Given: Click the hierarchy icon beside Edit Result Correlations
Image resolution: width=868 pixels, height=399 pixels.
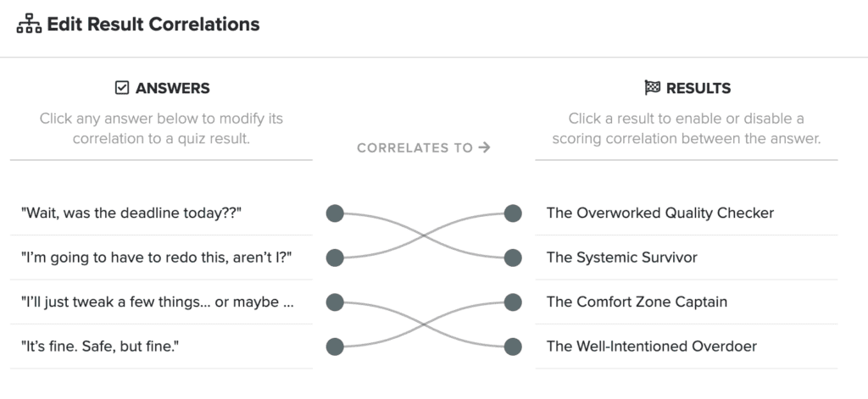Looking at the screenshot, I should (29, 25).
